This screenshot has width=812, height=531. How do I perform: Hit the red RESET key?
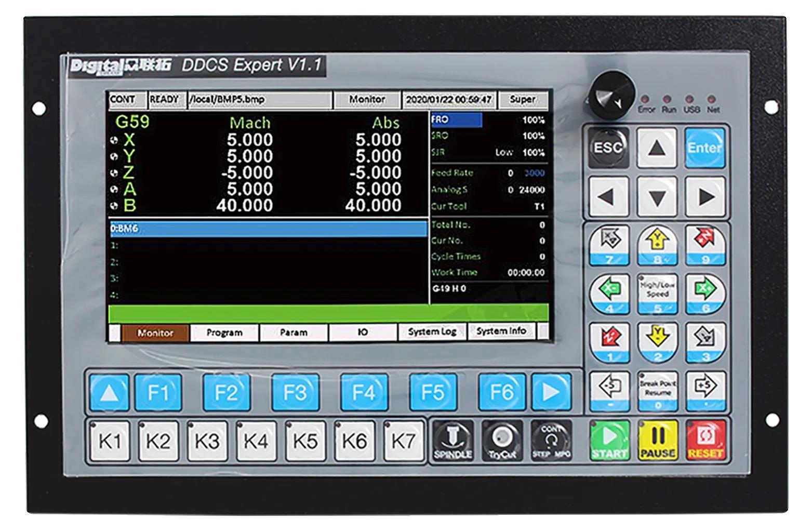click(x=705, y=440)
